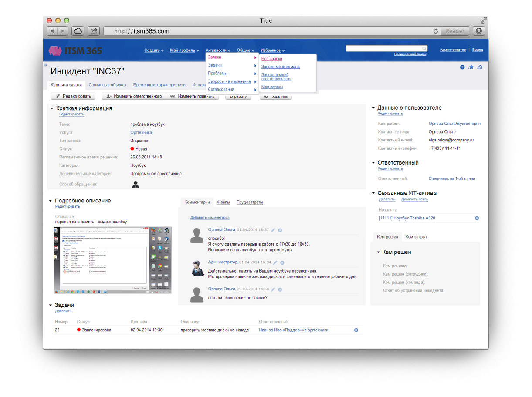532x397 pixels.
Task: Collapse the Подробное описание section
Action: click(51, 201)
